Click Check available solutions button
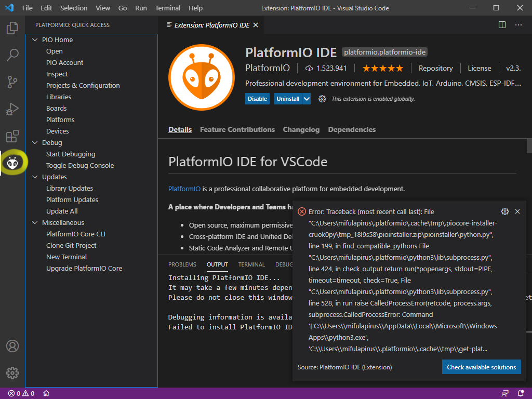This screenshot has height=399, width=532. point(481,367)
